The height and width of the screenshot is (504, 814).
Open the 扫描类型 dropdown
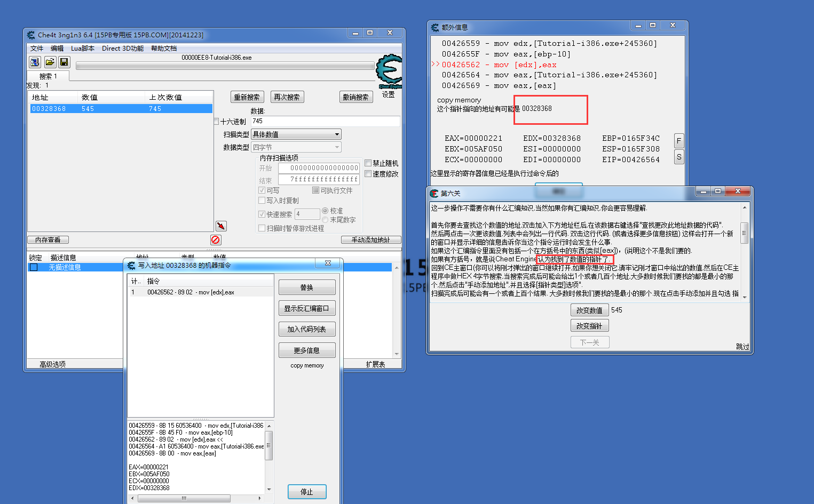click(x=296, y=134)
